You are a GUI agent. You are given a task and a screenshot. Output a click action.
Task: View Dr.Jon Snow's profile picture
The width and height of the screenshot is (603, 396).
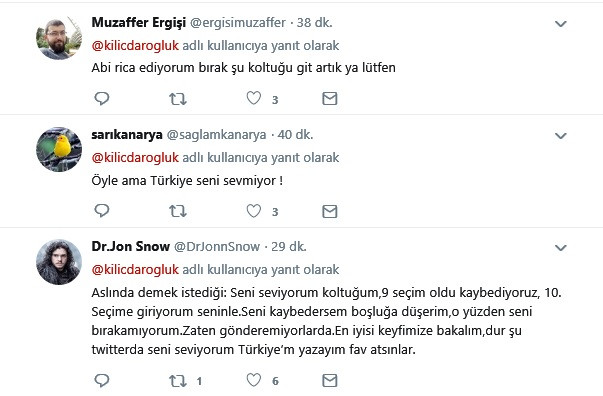(x=59, y=262)
